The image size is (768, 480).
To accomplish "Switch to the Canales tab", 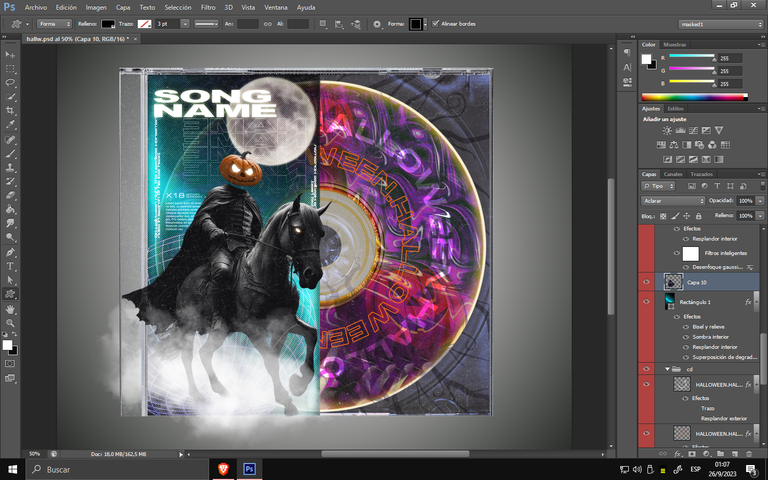I will (672, 174).
